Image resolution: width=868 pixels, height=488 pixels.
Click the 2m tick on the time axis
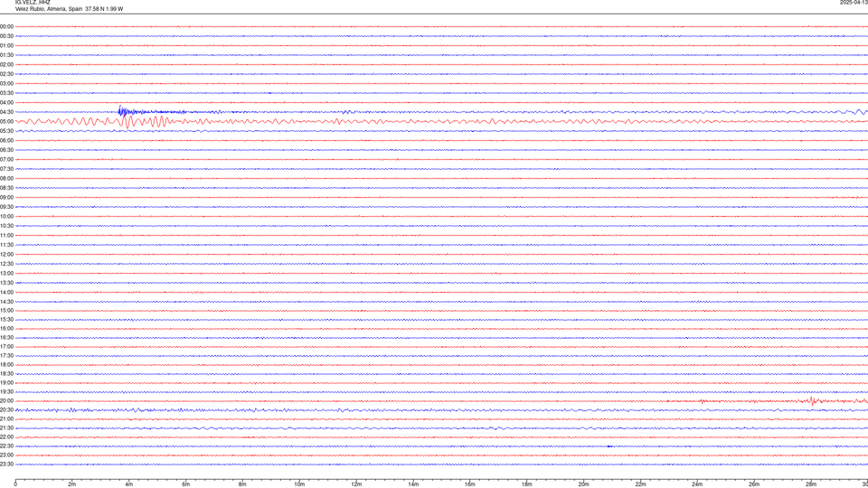click(72, 484)
